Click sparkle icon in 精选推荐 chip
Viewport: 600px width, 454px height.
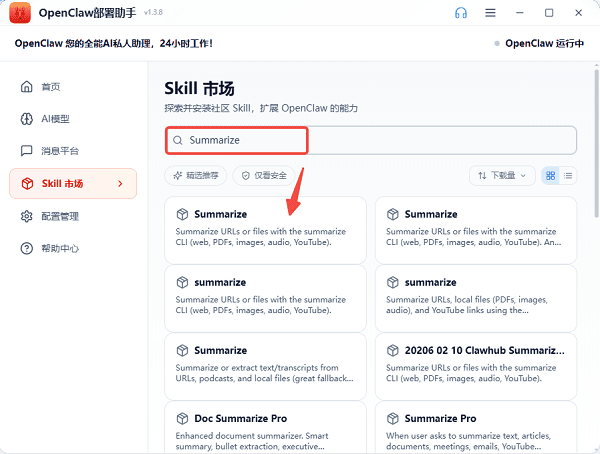[x=177, y=176]
